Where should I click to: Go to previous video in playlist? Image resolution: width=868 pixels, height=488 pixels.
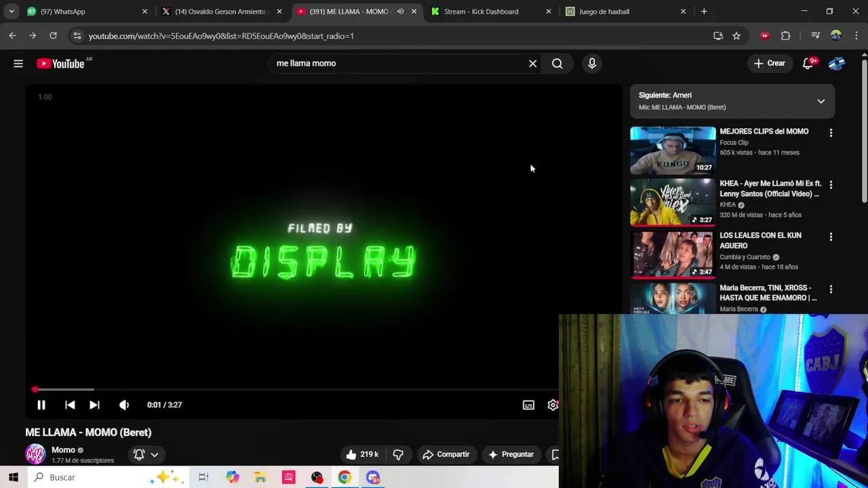click(x=70, y=405)
